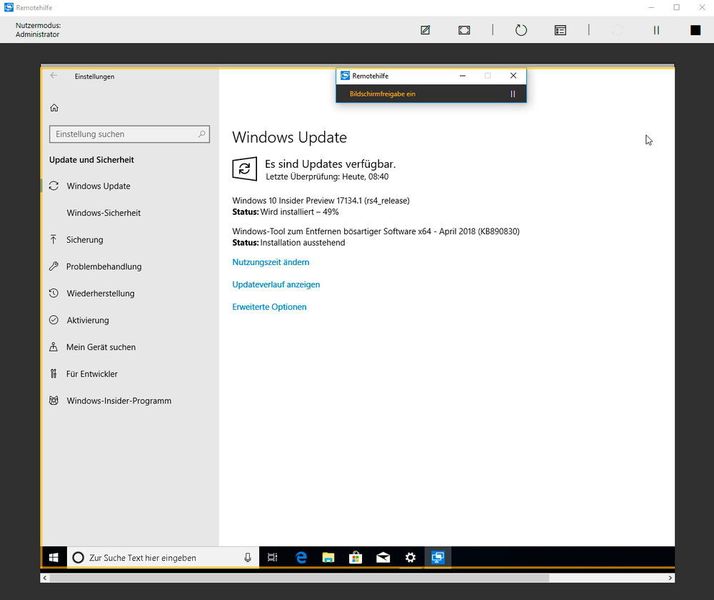Click into Einstellung suchen field
The image size is (714, 600).
coord(129,134)
